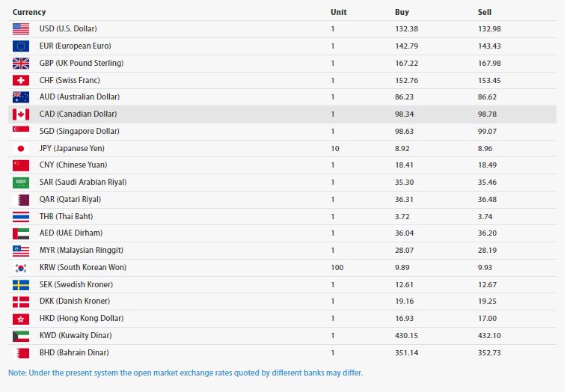This screenshot has height=392, width=567.
Task: Click the UK Union Jack flag icon
Action: 21,64
